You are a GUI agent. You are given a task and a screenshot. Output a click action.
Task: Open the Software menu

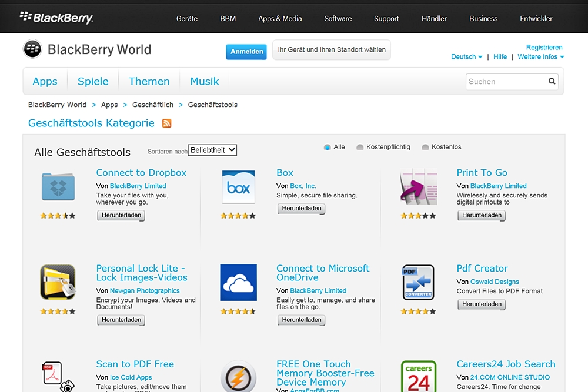click(338, 18)
